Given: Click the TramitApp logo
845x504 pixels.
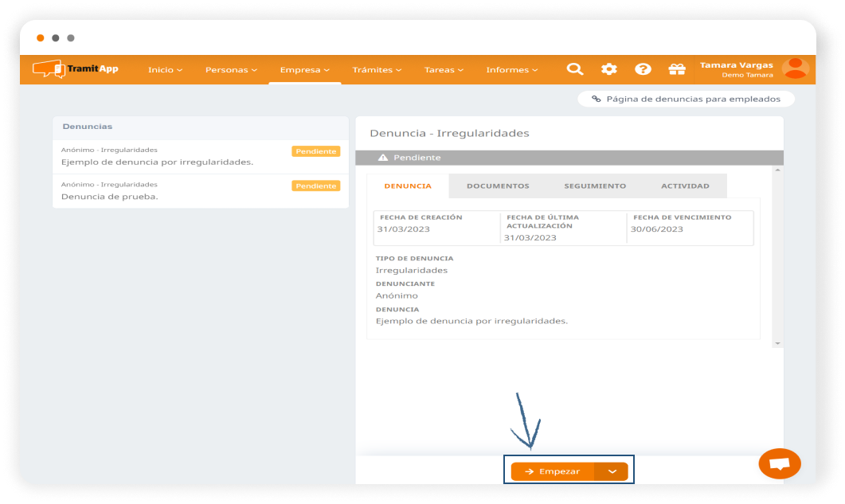Looking at the screenshot, I should click(76, 69).
